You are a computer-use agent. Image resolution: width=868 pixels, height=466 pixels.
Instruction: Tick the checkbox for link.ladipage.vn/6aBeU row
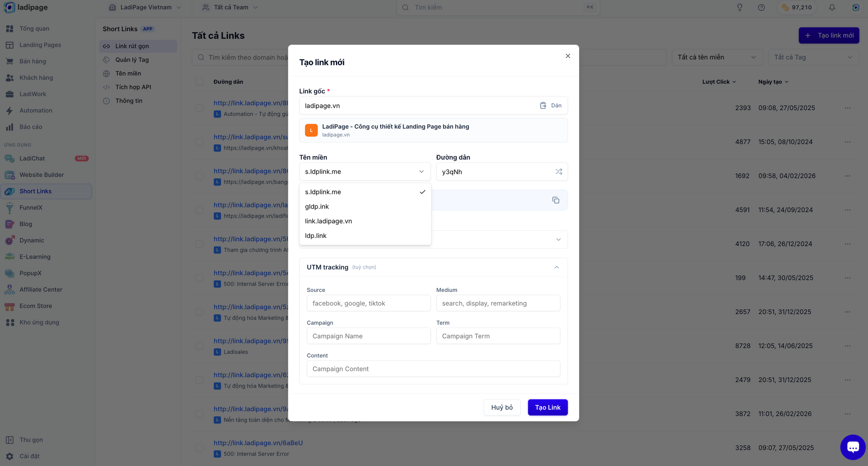[x=199, y=448]
